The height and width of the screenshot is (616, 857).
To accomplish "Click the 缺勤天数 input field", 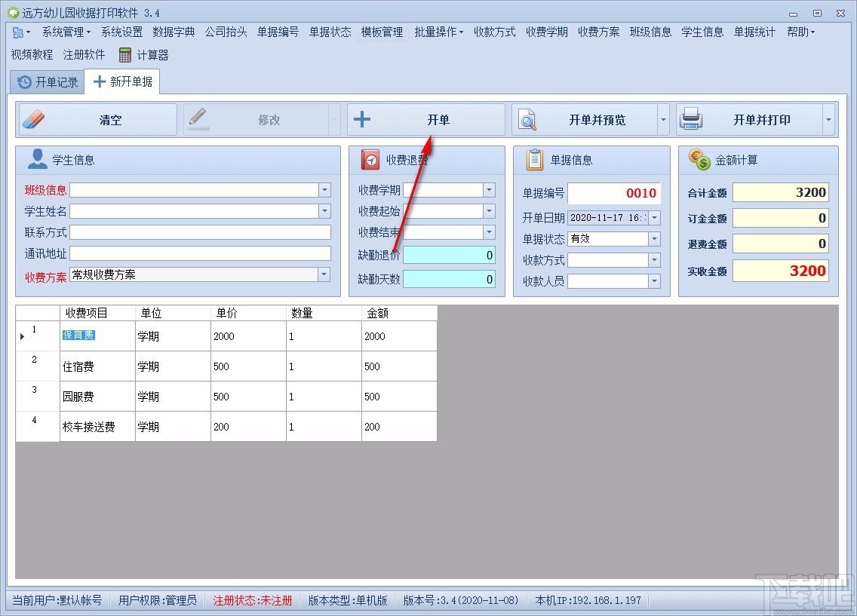I will tap(450, 279).
